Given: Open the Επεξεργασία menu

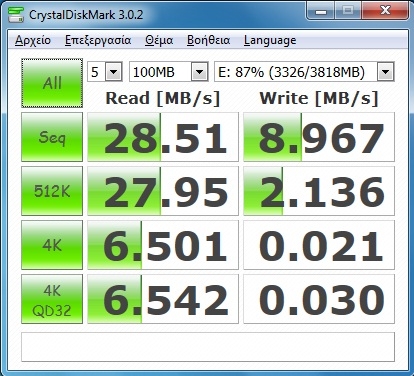Looking at the screenshot, I should (x=98, y=40).
